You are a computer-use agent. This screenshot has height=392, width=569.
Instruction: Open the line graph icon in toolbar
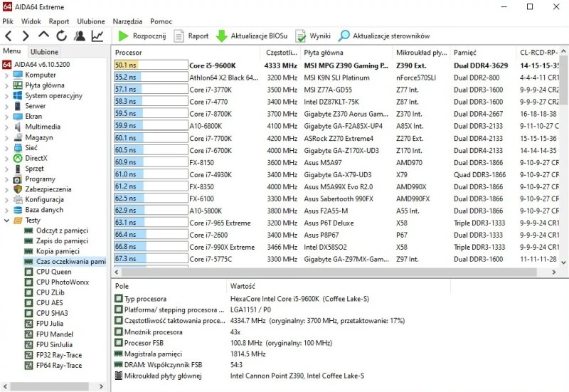pos(97,36)
